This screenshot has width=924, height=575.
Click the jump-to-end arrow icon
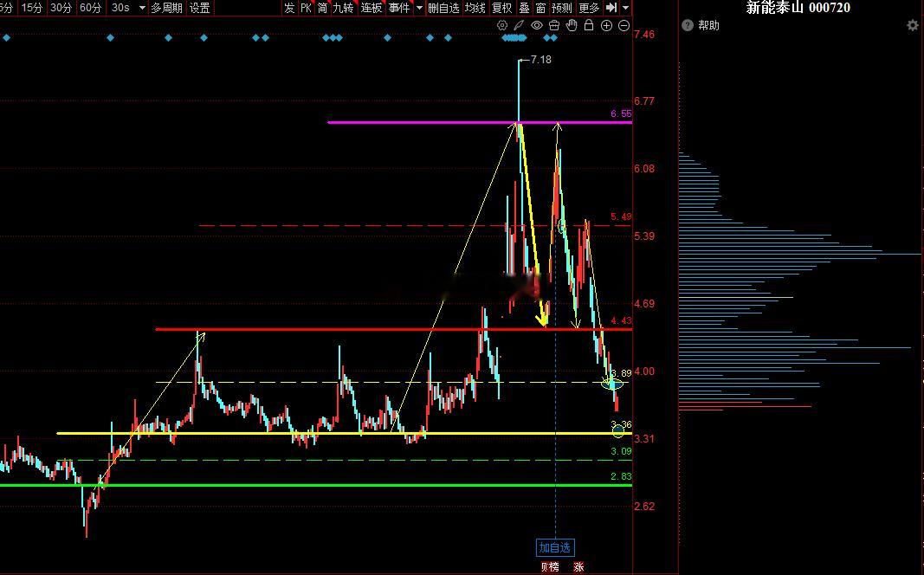coord(611,8)
